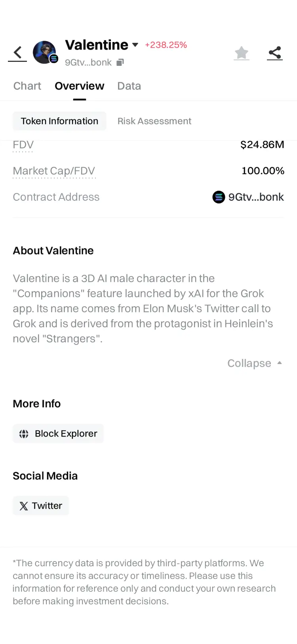The image size is (297, 644).
Task: Open the 9Gtv...bonk contract address value
Action: [256, 197]
